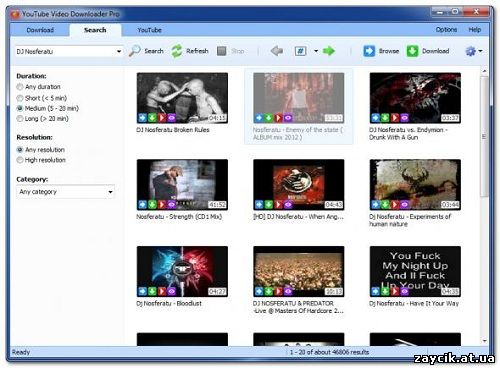
Task: Click the Browse button label
Action: pos(389,51)
